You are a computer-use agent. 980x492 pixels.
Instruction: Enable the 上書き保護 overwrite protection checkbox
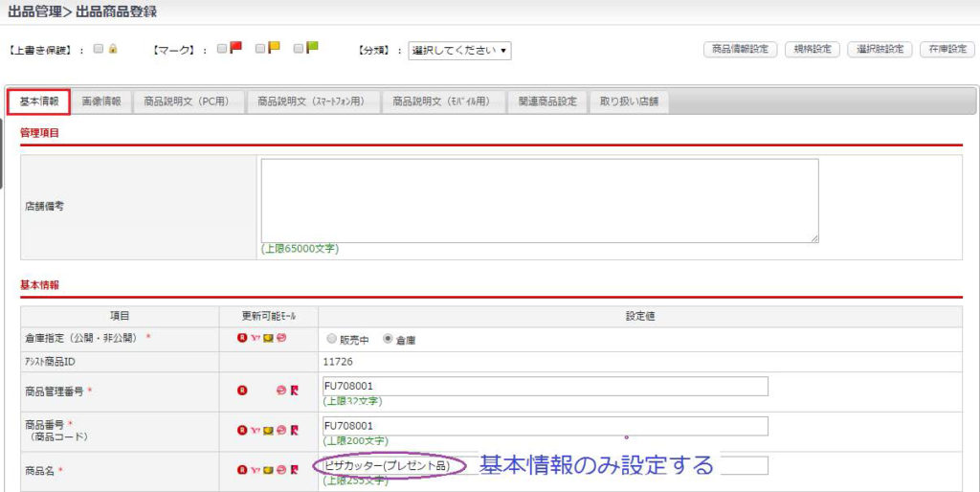tap(99, 50)
